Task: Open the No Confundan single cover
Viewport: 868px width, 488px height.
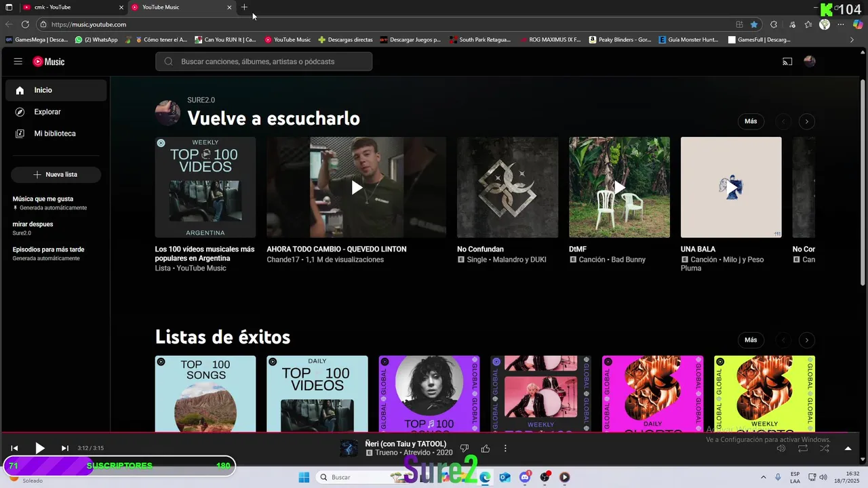Action: coord(507,187)
